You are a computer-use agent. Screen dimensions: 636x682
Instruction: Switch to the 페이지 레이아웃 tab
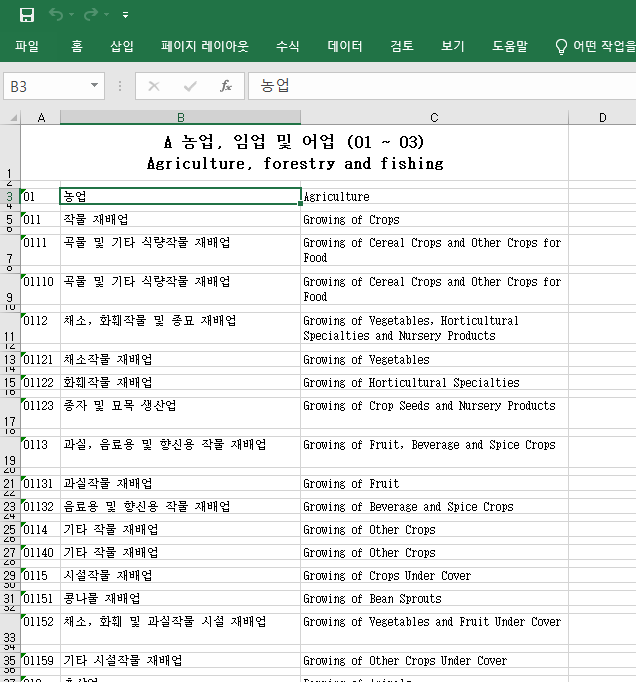pyautogui.click(x=205, y=46)
